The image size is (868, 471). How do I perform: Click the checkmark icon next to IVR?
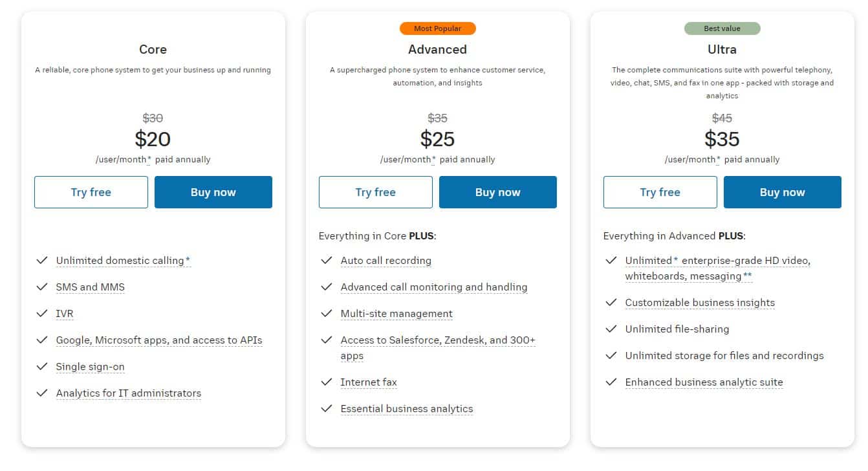pos(42,313)
